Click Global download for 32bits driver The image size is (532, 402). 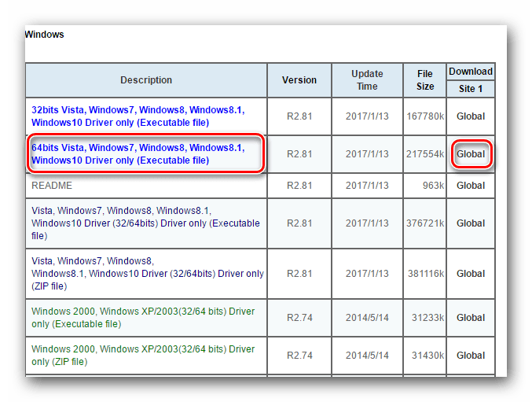coord(471,116)
